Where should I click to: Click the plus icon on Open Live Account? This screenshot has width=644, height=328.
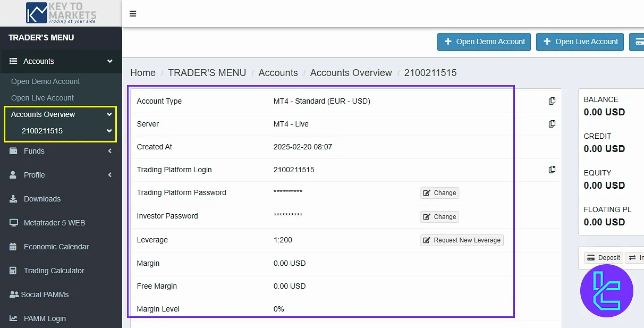click(x=547, y=41)
